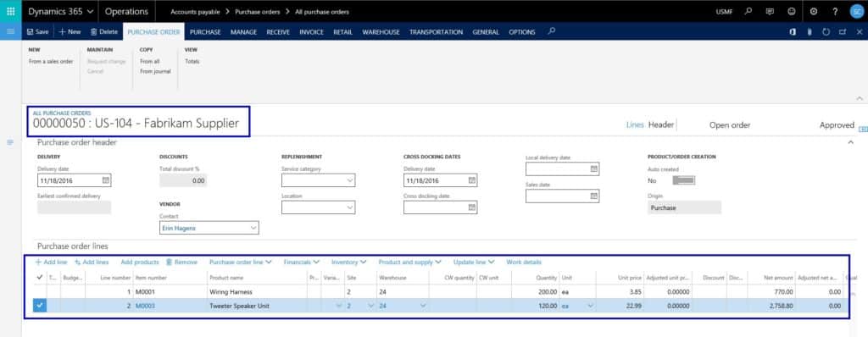Expand the Update line menu
This screenshot has width=868, height=337.
473,262
